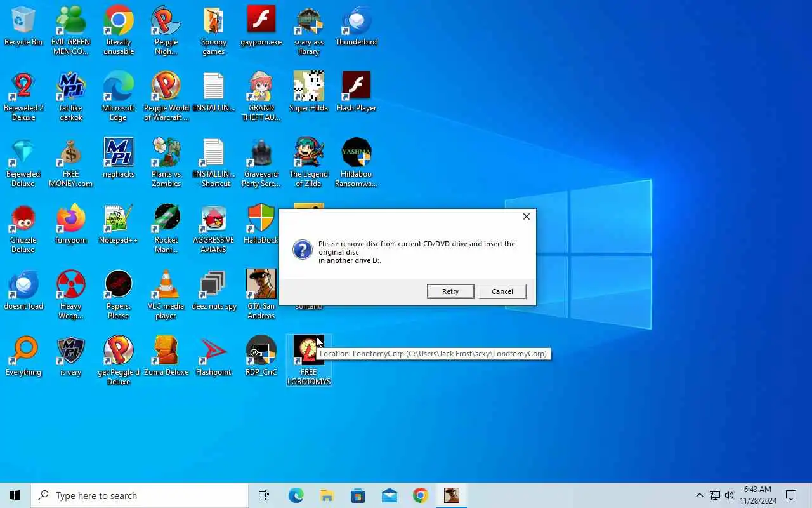This screenshot has height=508, width=812.
Task: Select the Notepad++ desktop shortcut
Action: (x=119, y=224)
